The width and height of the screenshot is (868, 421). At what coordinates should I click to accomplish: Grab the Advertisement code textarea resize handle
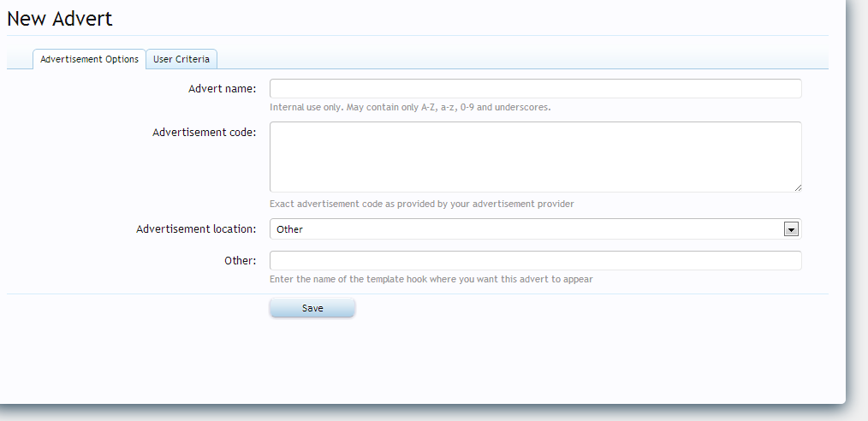tap(797, 187)
